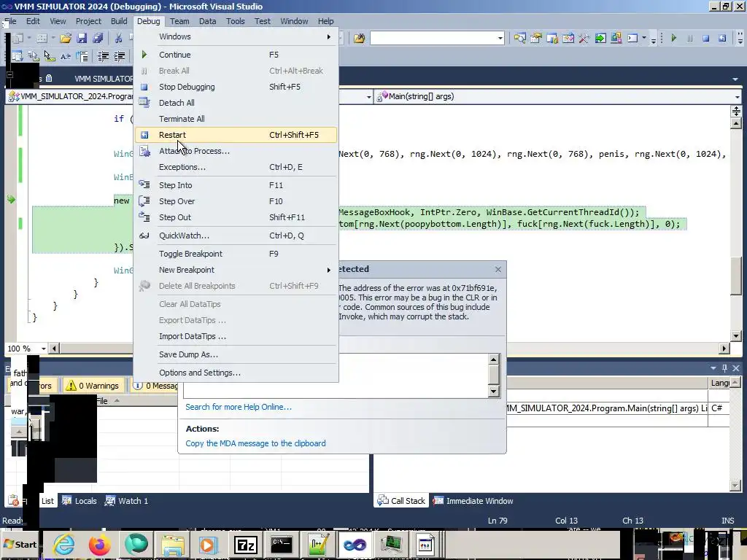This screenshot has height=560, width=747.
Task: Choose Continue in the Debug menu
Action: click(x=236, y=55)
